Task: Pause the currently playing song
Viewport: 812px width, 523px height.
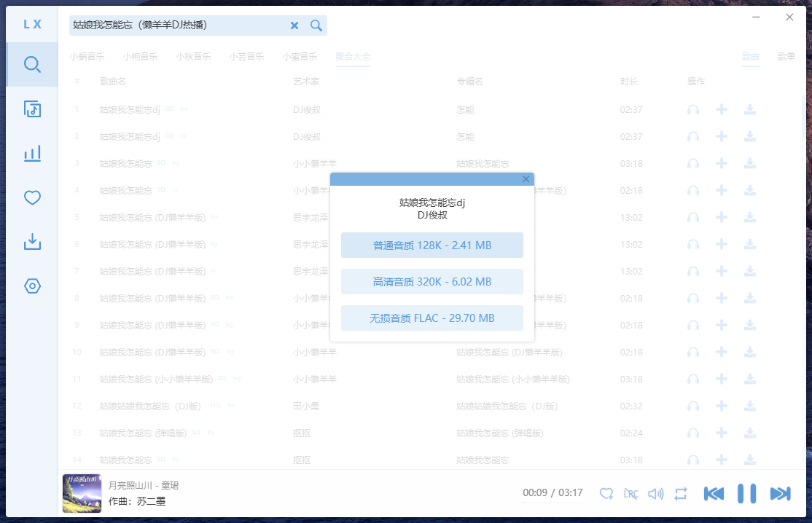Action: (746, 493)
